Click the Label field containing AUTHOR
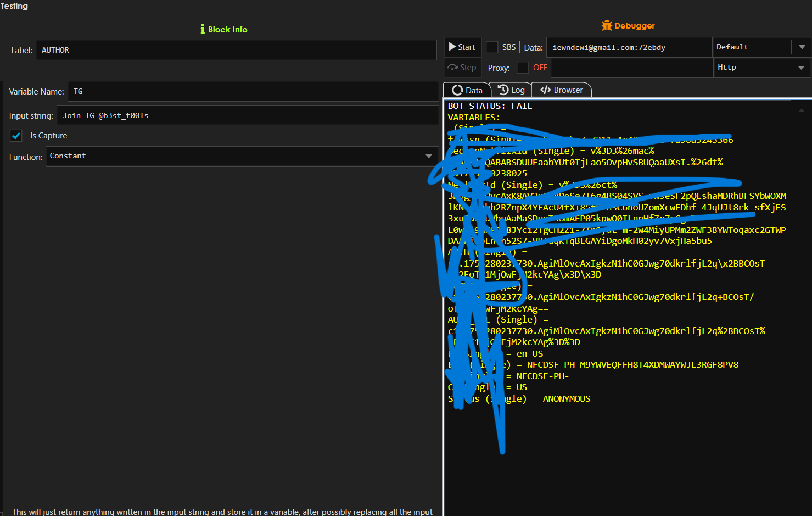The height and width of the screenshot is (516, 812). [236, 51]
